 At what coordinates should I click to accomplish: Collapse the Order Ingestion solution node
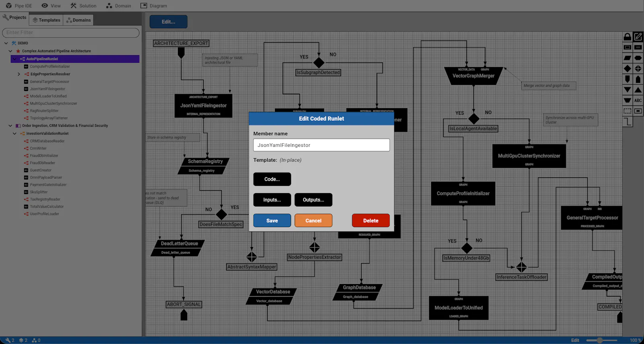click(x=10, y=126)
